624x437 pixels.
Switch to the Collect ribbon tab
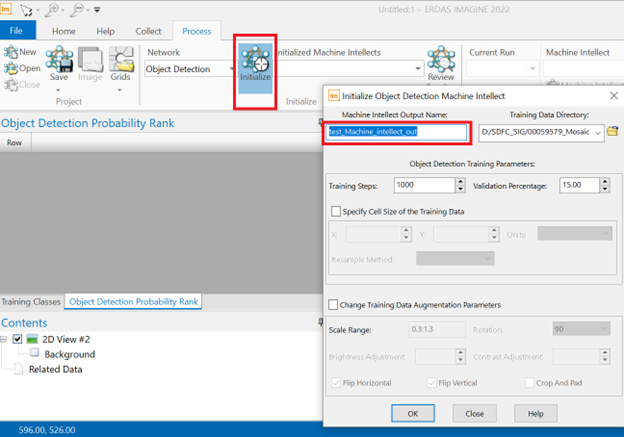[x=148, y=31]
